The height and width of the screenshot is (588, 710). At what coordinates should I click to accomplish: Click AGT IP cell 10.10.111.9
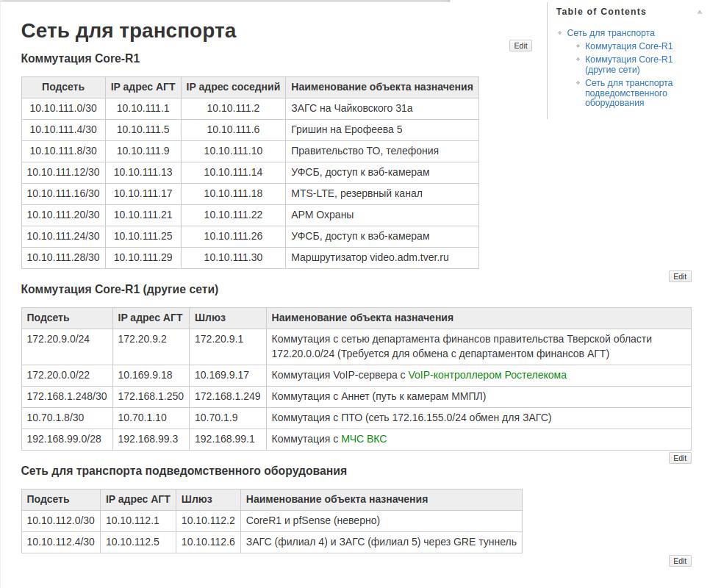(x=143, y=151)
